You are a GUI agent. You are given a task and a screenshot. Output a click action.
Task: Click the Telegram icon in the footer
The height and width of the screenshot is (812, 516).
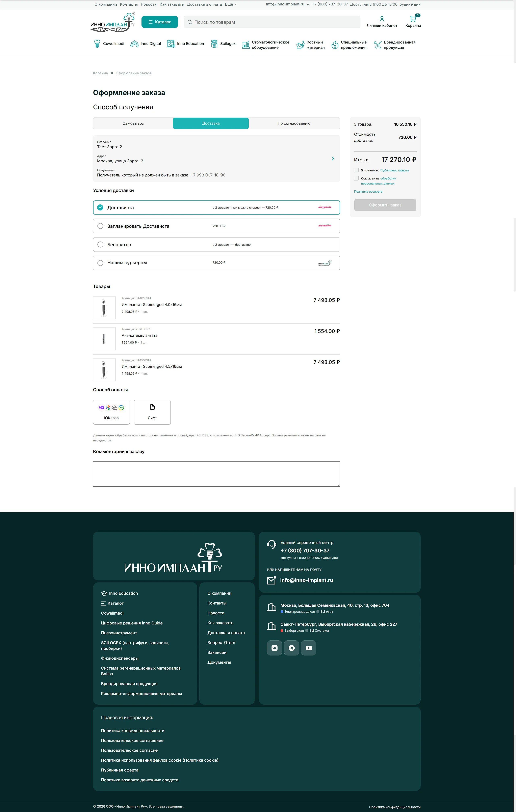pos(292,648)
